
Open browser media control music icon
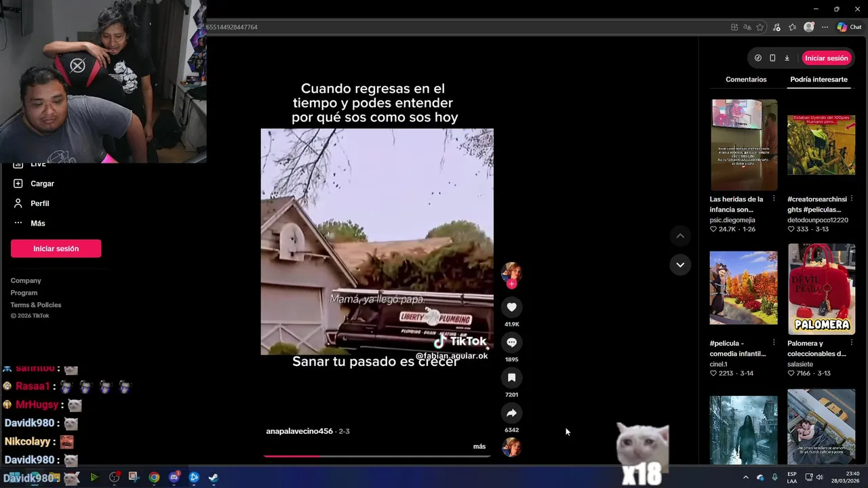pos(776,27)
